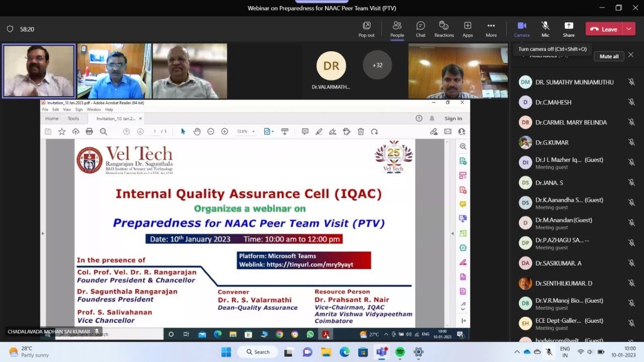Open Apps in Teams meeting toolbar
This screenshot has height=362, width=644.
click(x=467, y=29)
